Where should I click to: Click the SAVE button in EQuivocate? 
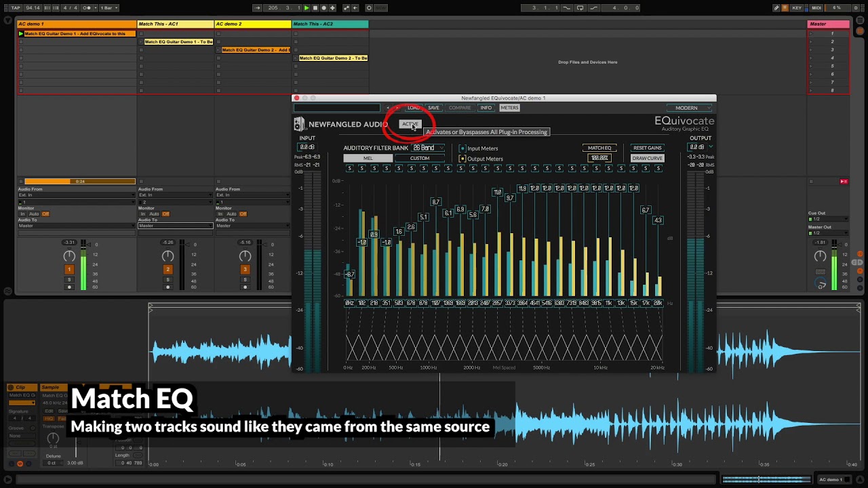(433, 108)
